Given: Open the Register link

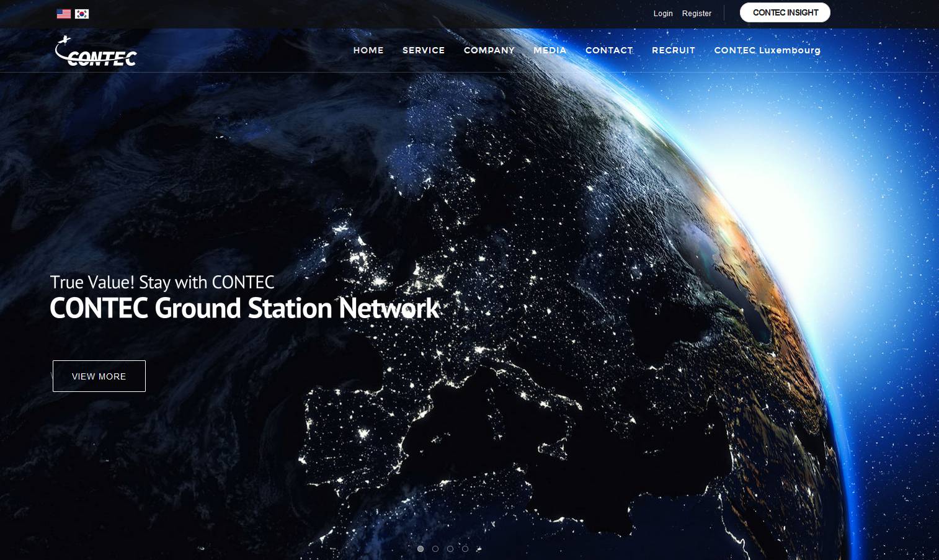Looking at the screenshot, I should pos(696,13).
